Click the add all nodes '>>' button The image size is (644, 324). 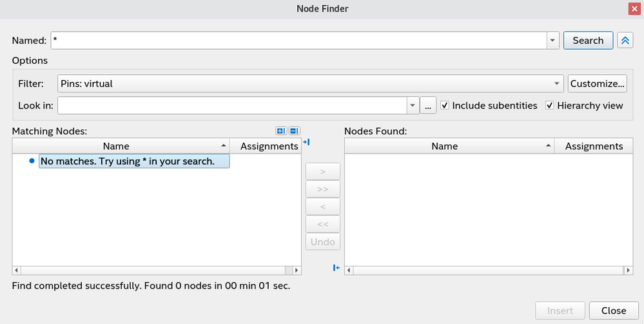point(322,189)
